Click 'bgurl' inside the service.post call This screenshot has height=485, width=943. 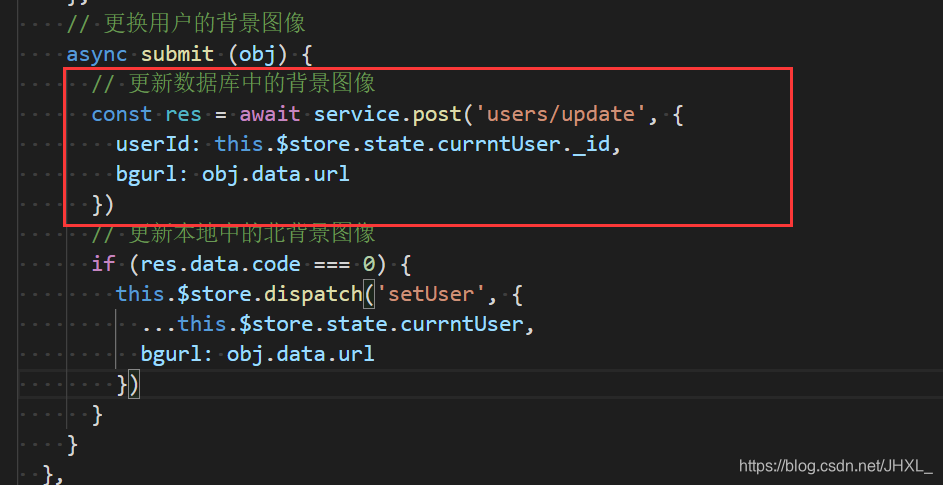pyautogui.click(x=146, y=174)
